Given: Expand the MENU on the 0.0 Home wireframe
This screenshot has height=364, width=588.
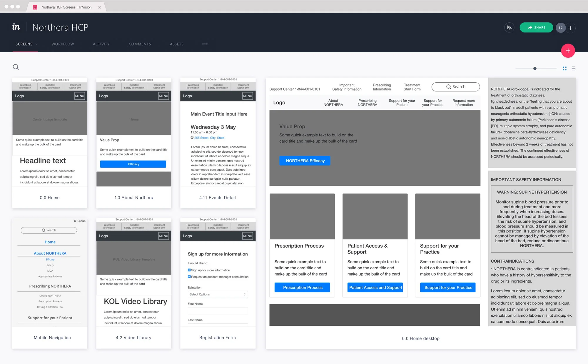Looking at the screenshot, I should 79,96.
